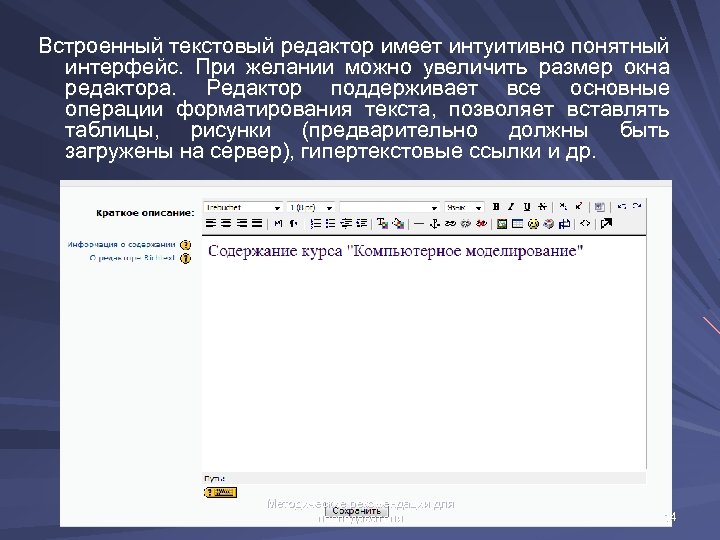This screenshot has height=540, width=720.
Task: Create an anchor in the text
Action: (x=434, y=224)
